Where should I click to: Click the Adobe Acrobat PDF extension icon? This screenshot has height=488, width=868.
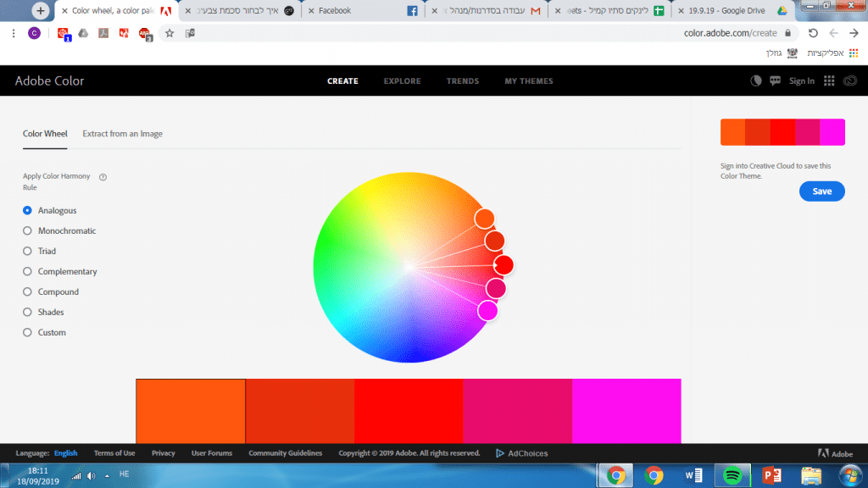click(103, 33)
